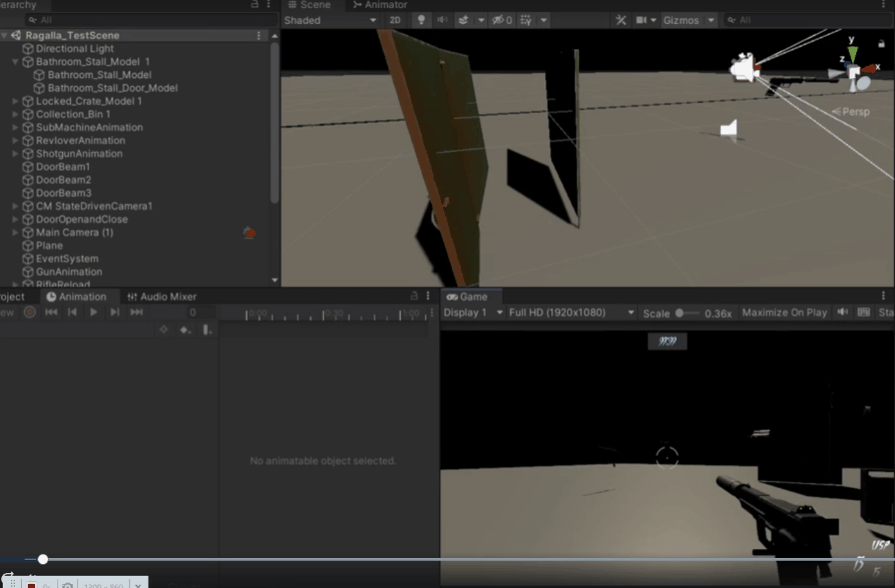Switch to the Audio Mixer tab
895x588 pixels.
click(162, 296)
